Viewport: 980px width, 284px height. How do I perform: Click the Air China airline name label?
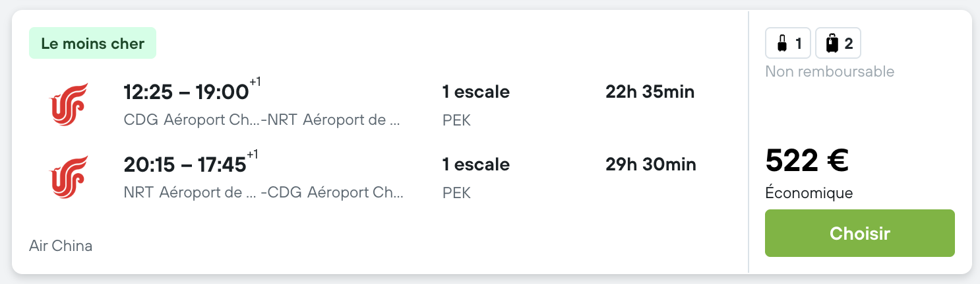click(x=61, y=246)
